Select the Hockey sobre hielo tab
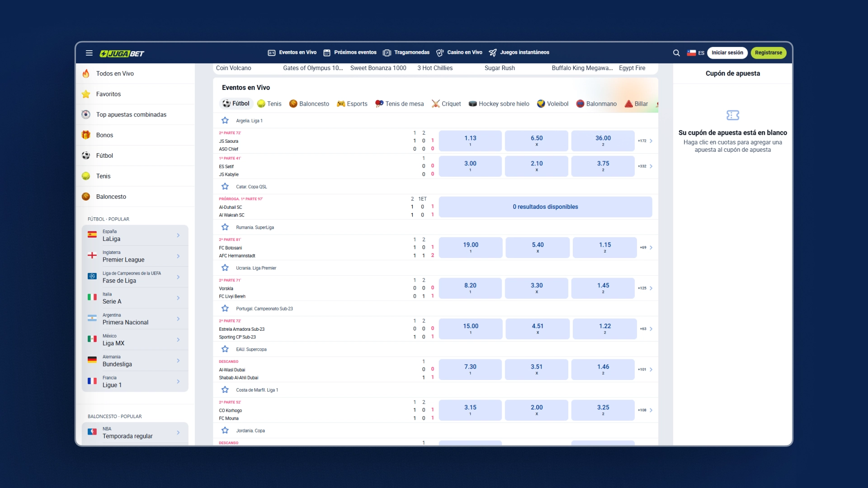 pos(499,104)
